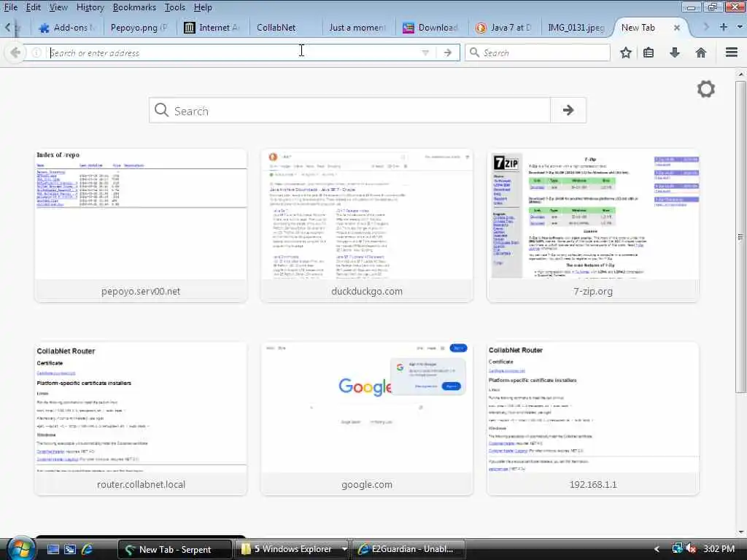Close the New Tab tab
747x560 pixels.
(x=676, y=28)
